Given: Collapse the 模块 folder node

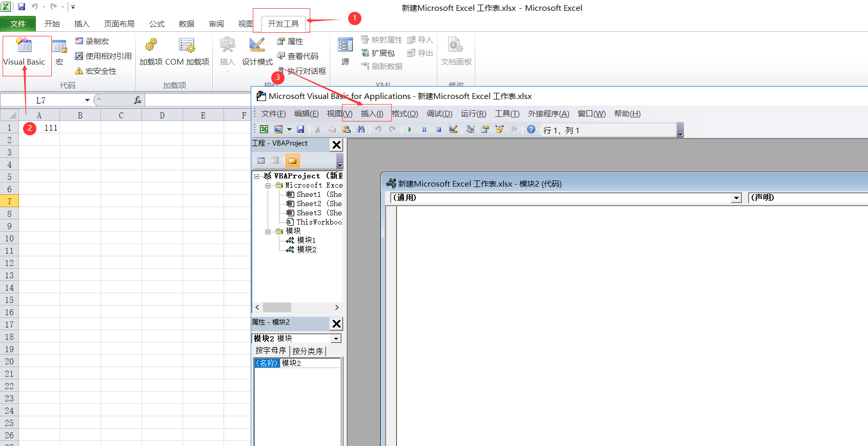Looking at the screenshot, I should [268, 232].
